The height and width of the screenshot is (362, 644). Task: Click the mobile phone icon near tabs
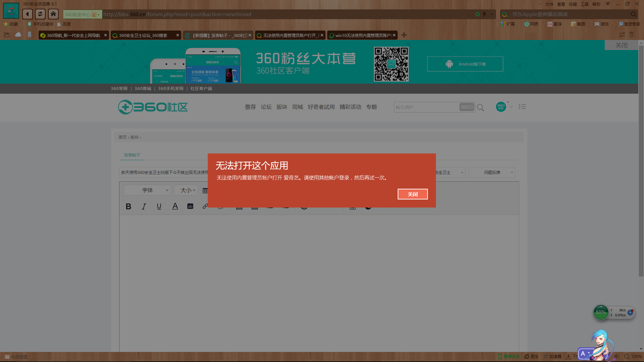pyautogui.click(x=30, y=35)
